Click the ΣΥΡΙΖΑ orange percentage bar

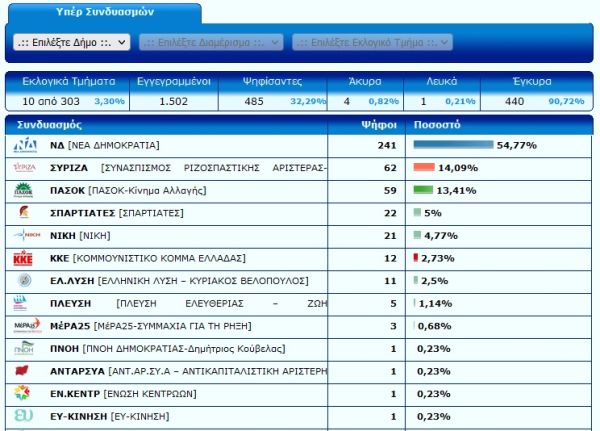(x=424, y=167)
